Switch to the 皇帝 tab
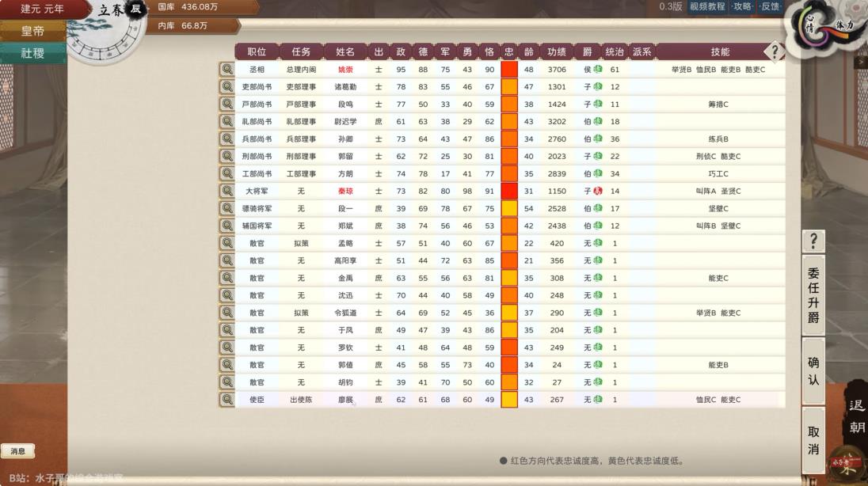Screen dimensions: 868x486 (x=32, y=32)
